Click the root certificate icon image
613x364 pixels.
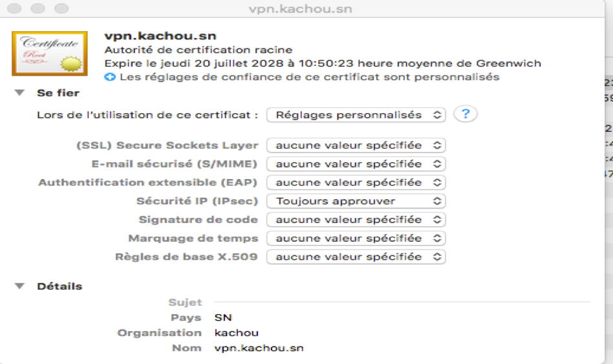point(50,54)
